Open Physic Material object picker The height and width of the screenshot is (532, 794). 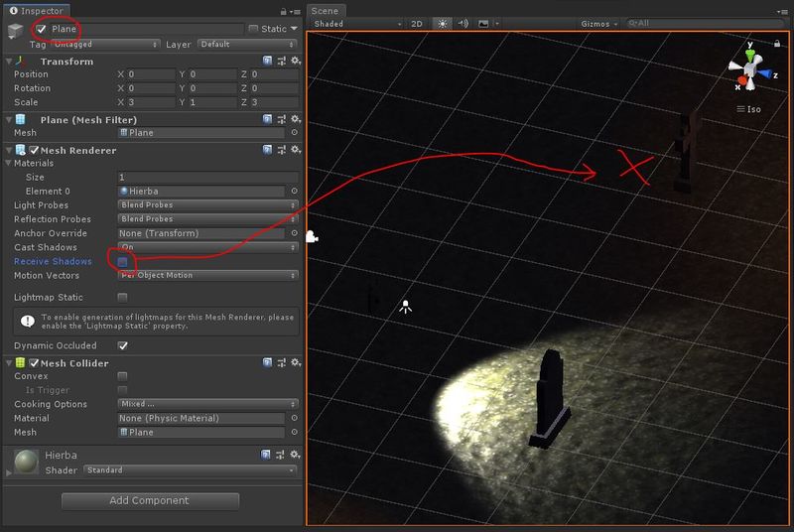point(294,418)
